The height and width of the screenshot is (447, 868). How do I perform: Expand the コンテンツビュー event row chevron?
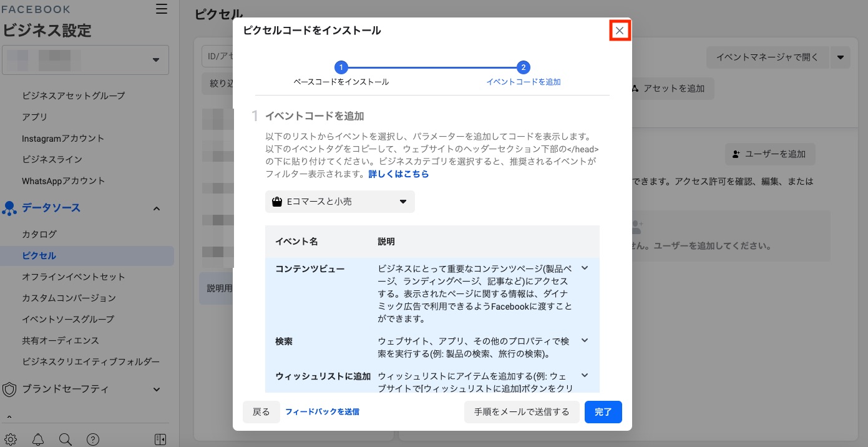tap(585, 268)
